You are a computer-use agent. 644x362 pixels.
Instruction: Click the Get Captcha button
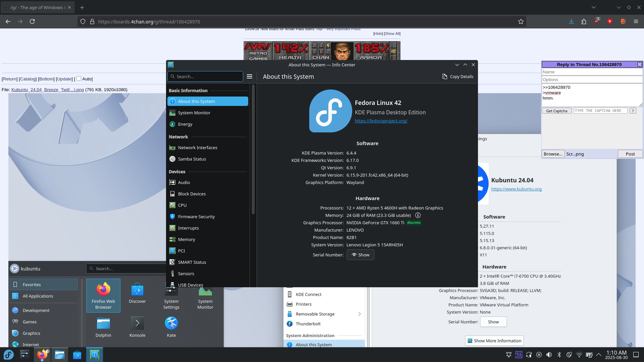tap(556, 111)
